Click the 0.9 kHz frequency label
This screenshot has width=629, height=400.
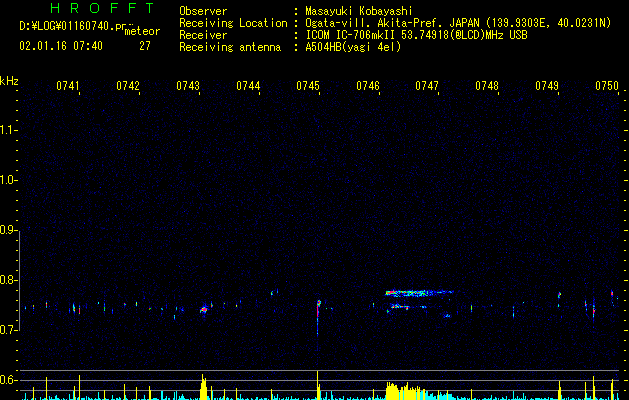[x=8, y=230]
